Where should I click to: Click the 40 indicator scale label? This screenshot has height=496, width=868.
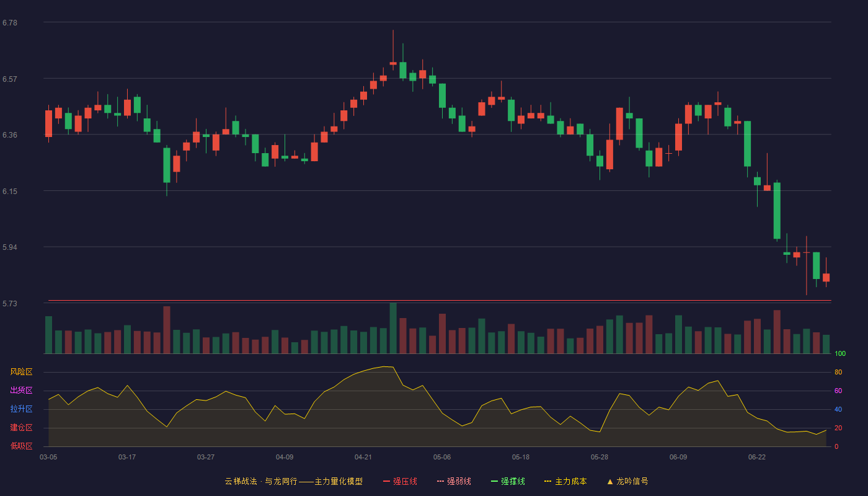838,410
